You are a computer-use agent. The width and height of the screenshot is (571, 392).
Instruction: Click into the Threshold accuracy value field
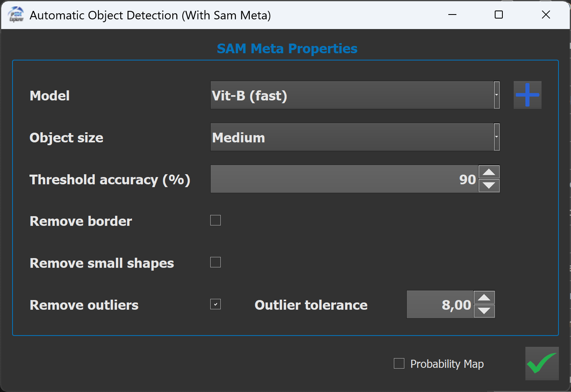coord(344,179)
